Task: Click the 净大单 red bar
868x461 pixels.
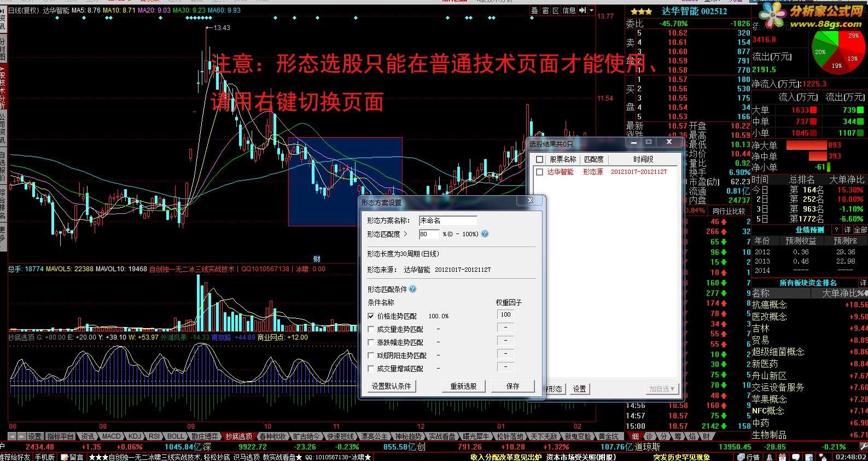Action: click(x=806, y=145)
